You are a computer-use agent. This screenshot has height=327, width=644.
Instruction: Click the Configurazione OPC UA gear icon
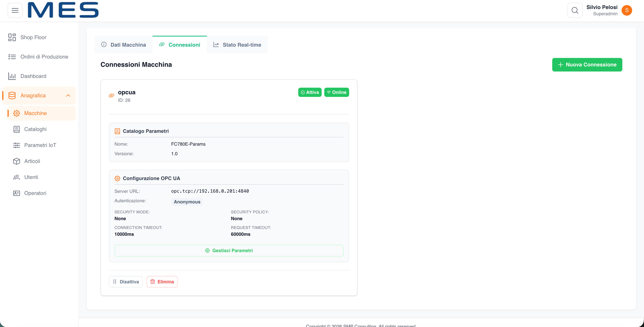pyautogui.click(x=117, y=179)
